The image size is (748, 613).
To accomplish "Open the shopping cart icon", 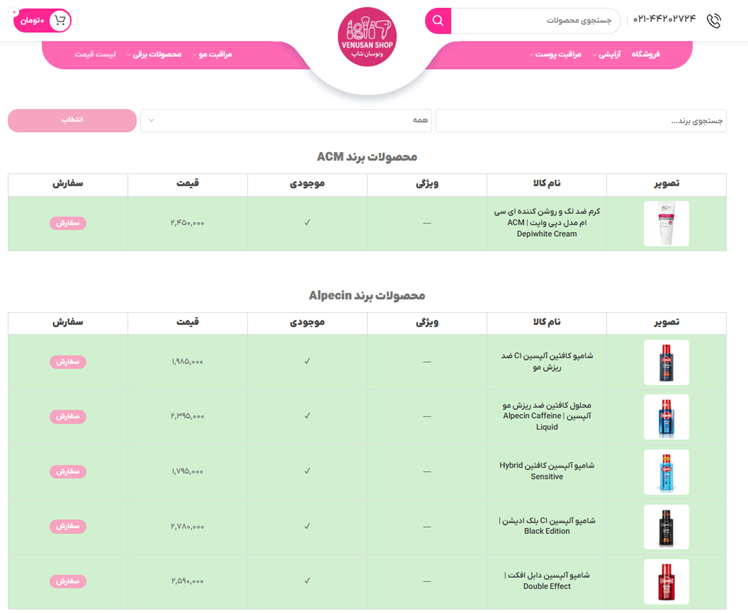I will pos(60,21).
